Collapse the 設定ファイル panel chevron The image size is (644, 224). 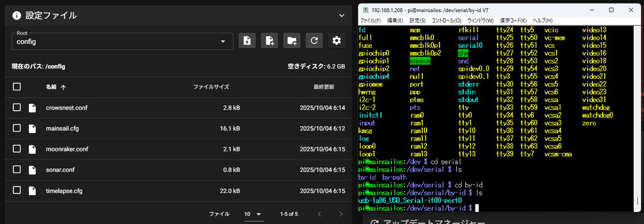pyautogui.click(x=341, y=16)
